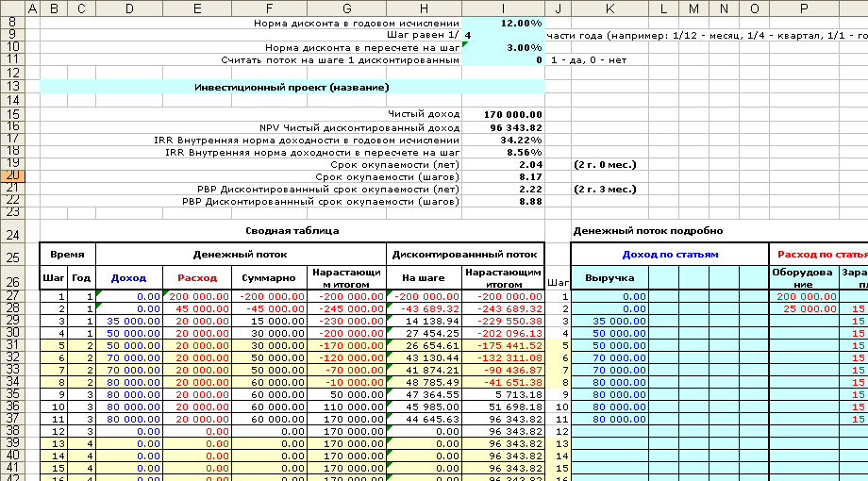Select column header D

129,8
